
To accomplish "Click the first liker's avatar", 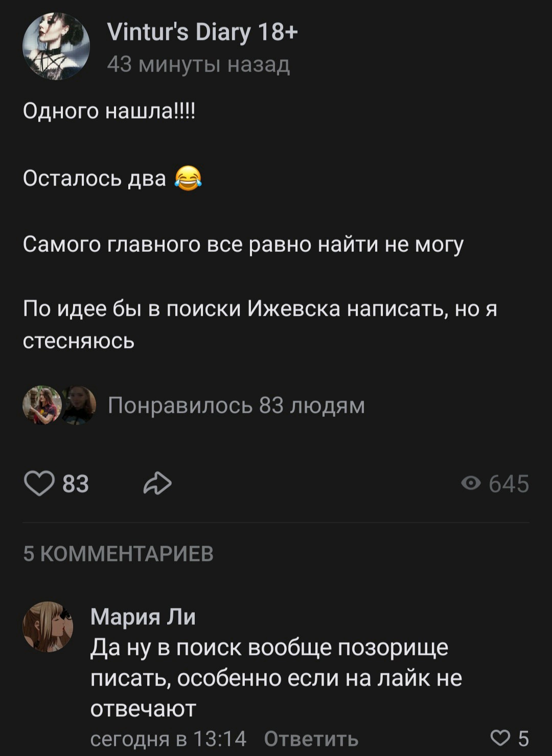I will tap(41, 405).
